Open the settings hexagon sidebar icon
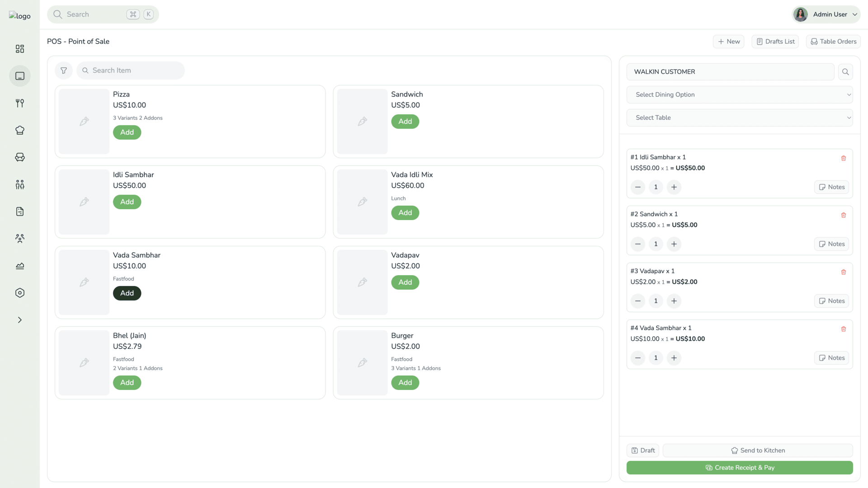This screenshot has height=488, width=868. (20, 293)
